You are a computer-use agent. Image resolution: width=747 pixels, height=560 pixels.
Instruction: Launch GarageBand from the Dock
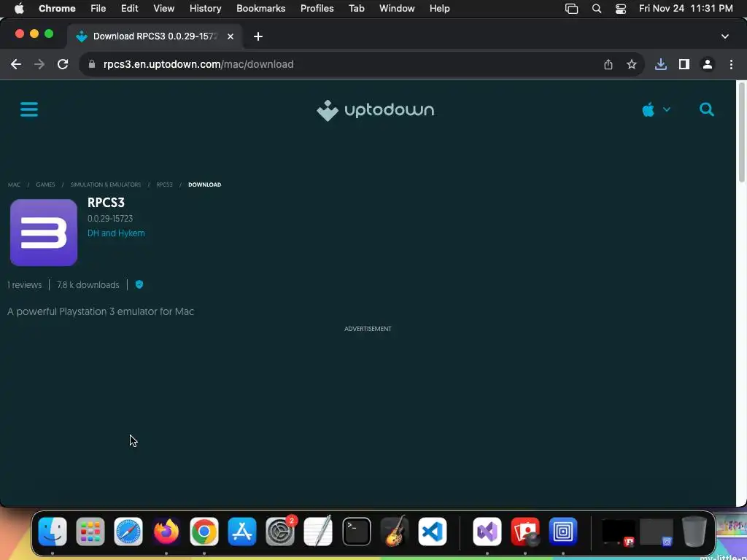pos(395,532)
